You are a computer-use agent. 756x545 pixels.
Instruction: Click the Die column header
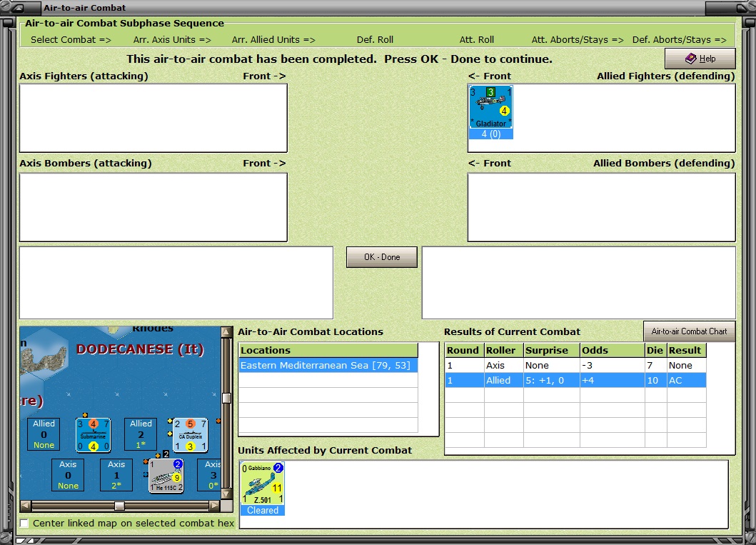[x=656, y=350]
